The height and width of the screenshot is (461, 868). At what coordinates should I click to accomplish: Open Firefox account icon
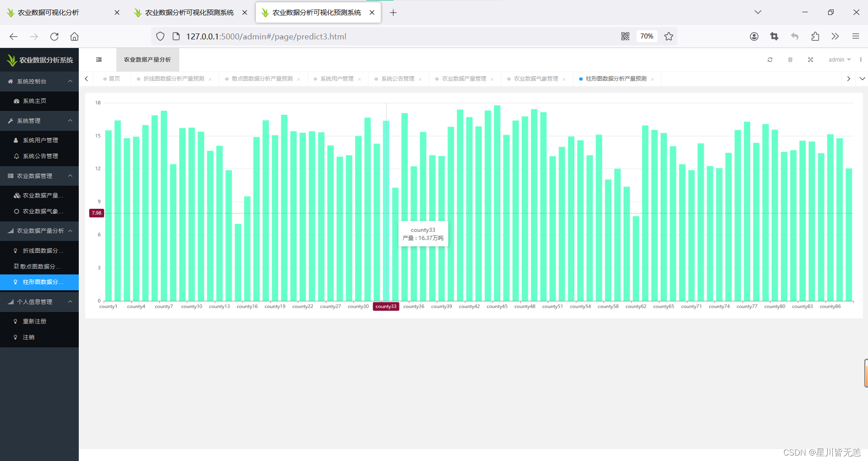point(754,36)
